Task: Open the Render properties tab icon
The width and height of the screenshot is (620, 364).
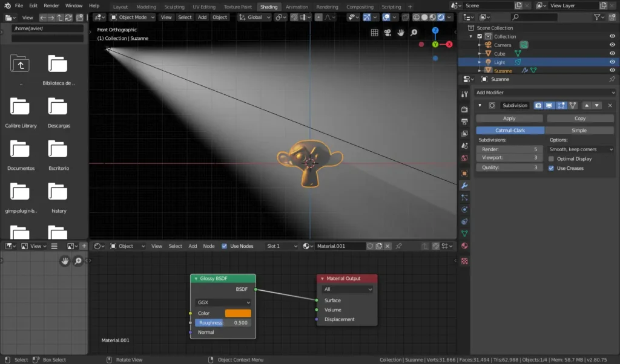Action: coord(464,109)
